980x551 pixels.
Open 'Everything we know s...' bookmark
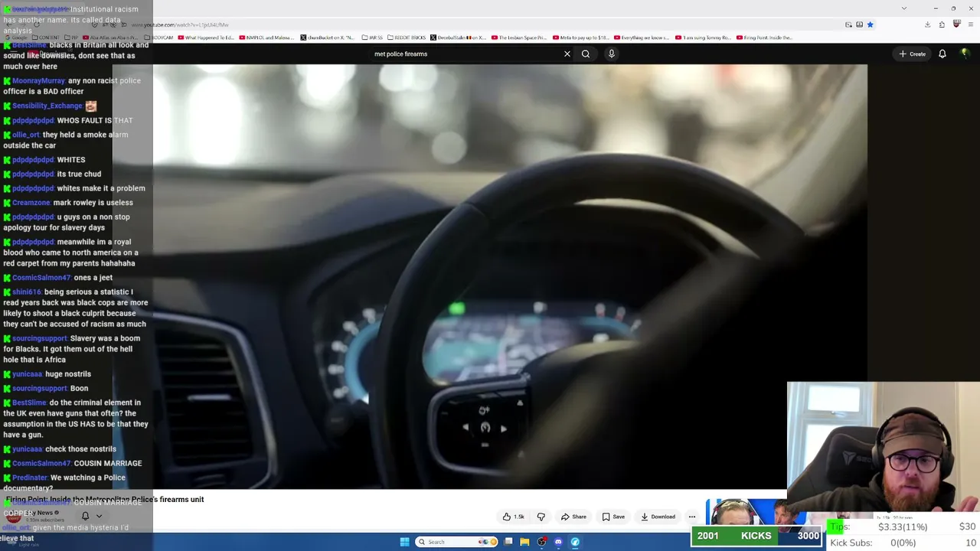642,37
